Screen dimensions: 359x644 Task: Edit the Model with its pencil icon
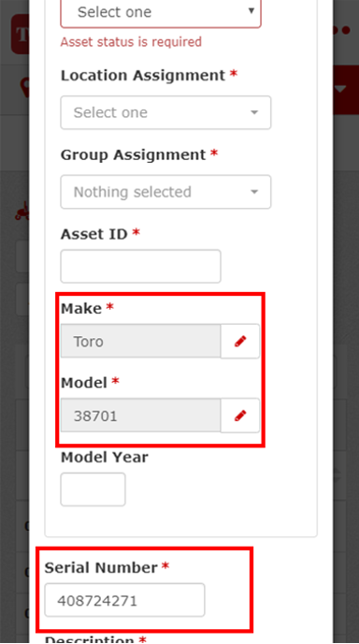[240, 416]
